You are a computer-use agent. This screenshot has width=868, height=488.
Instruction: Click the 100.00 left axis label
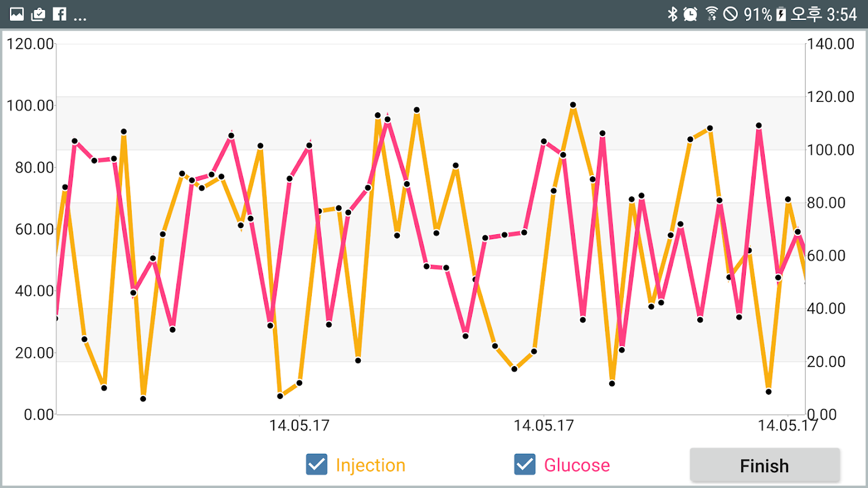tap(31, 106)
